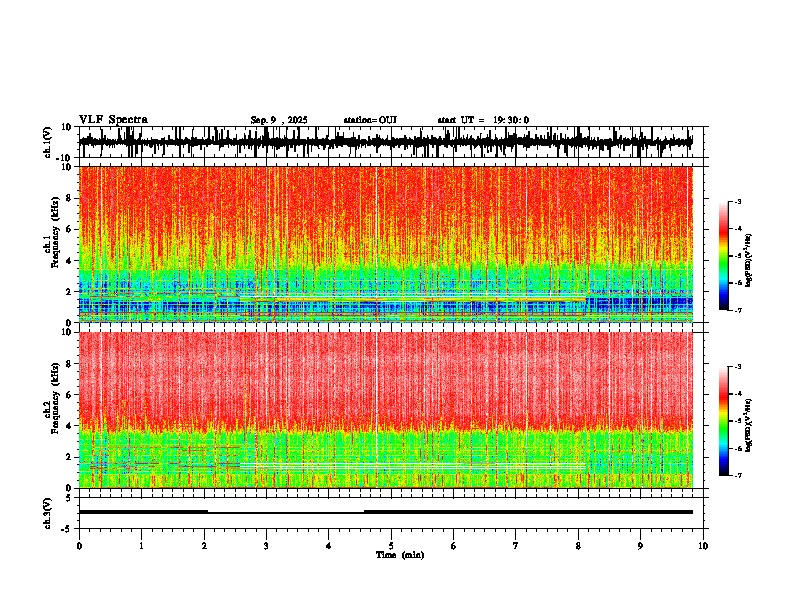Click the "8" tick on the time axis
The width and height of the screenshot is (792, 612).
tap(578, 546)
